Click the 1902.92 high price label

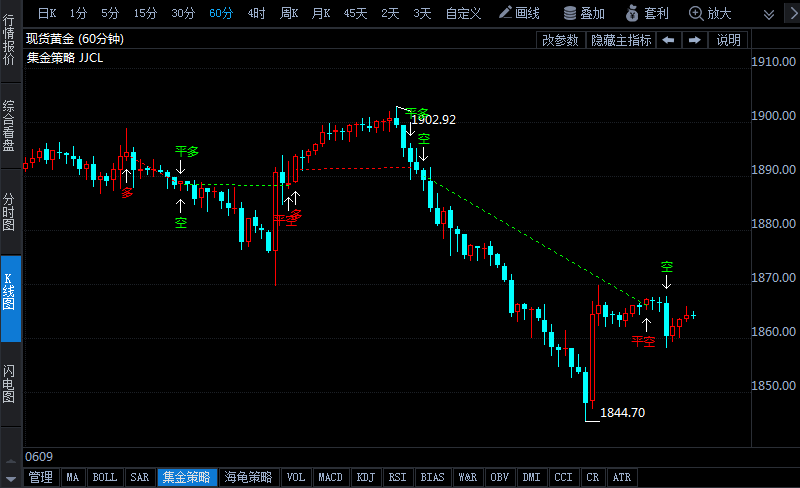coord(433,119)
